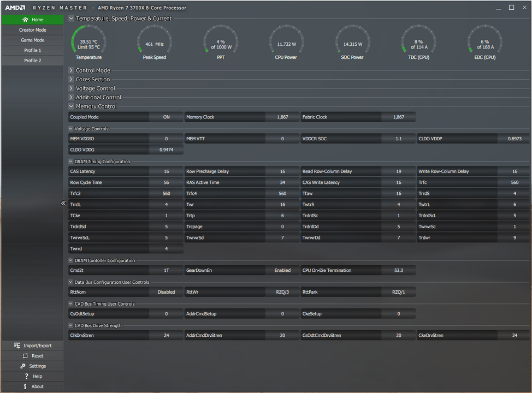Click ClkDrvStren value 24

(166, 335)
